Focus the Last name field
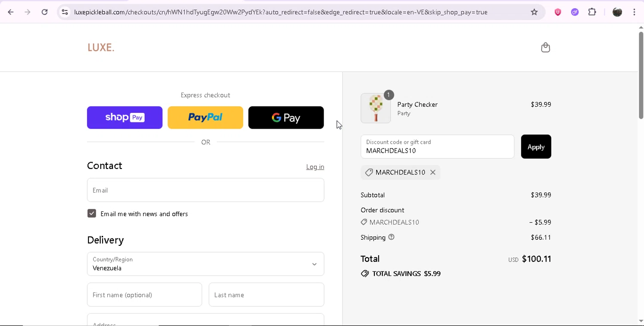The image size is (644, 326). pos(266,295)
